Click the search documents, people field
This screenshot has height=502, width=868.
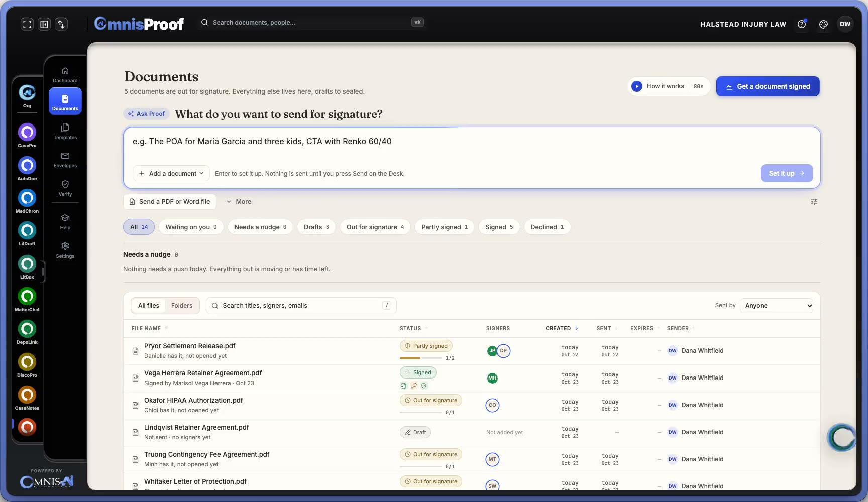coord(311,22)
